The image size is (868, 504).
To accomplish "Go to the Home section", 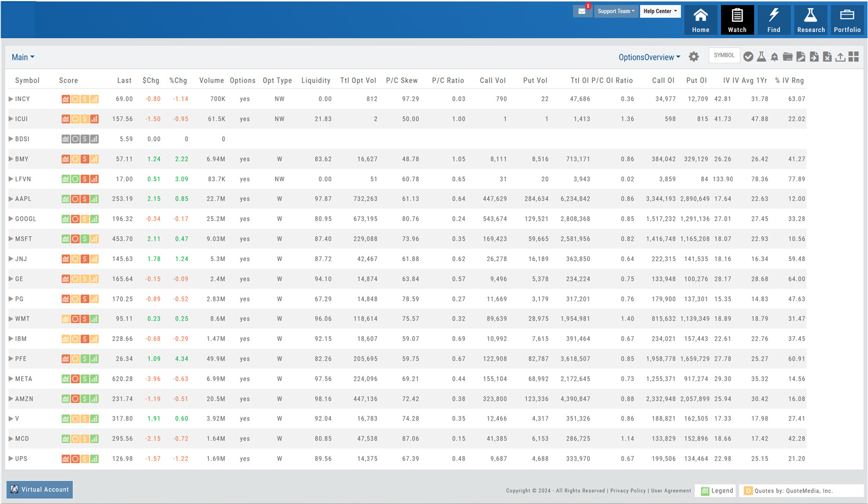I will pos(701,20).
